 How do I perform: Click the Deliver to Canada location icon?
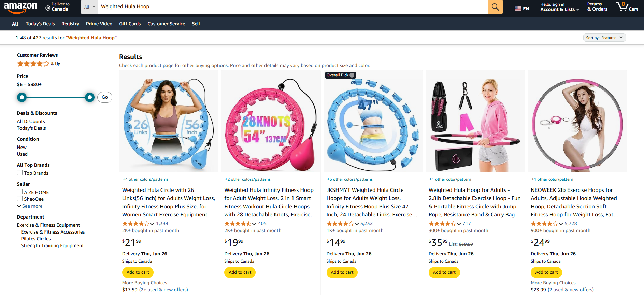tap(48, 8)
